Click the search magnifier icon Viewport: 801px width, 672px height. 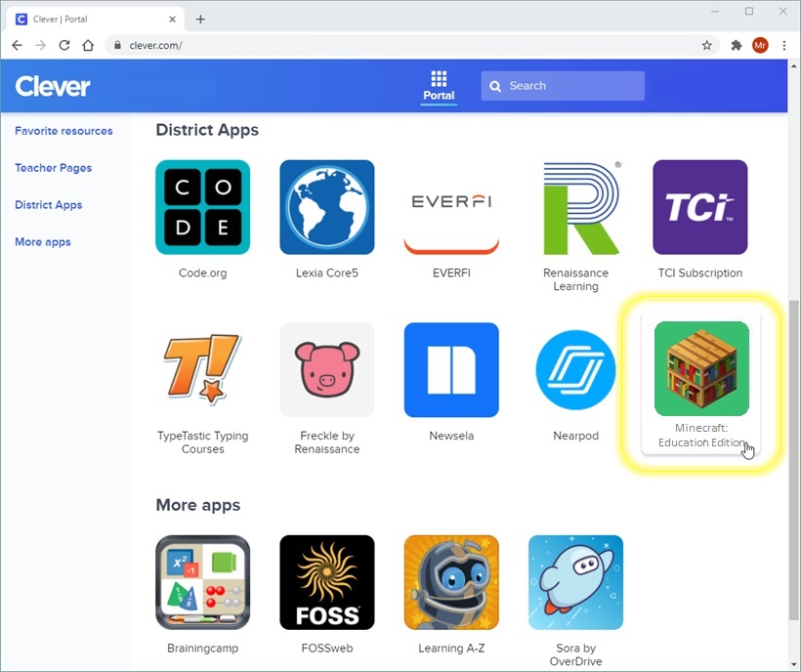click(495, 86)
